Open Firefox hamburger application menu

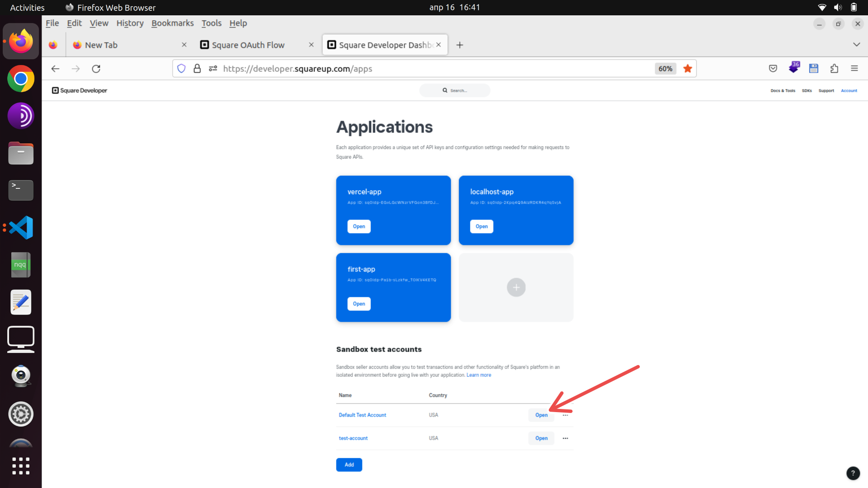click(854, 69)
